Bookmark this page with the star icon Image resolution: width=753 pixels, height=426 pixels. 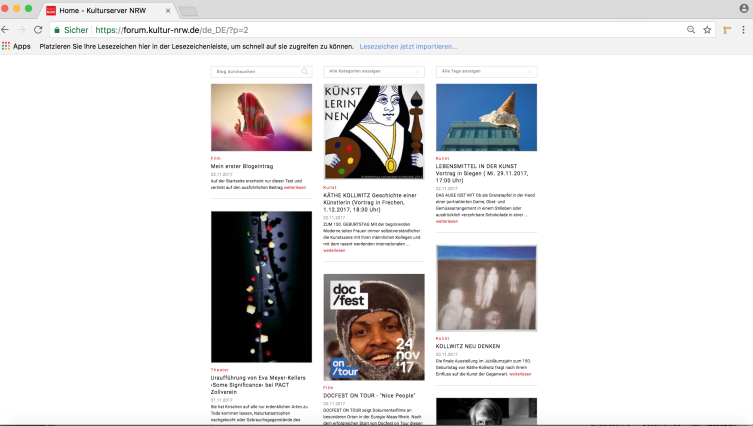(707, 30)
